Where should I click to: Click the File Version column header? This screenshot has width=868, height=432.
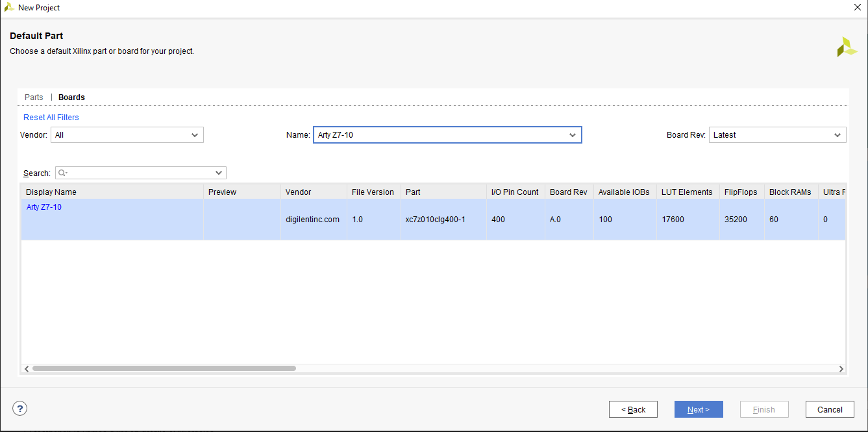tap(374, 192)
